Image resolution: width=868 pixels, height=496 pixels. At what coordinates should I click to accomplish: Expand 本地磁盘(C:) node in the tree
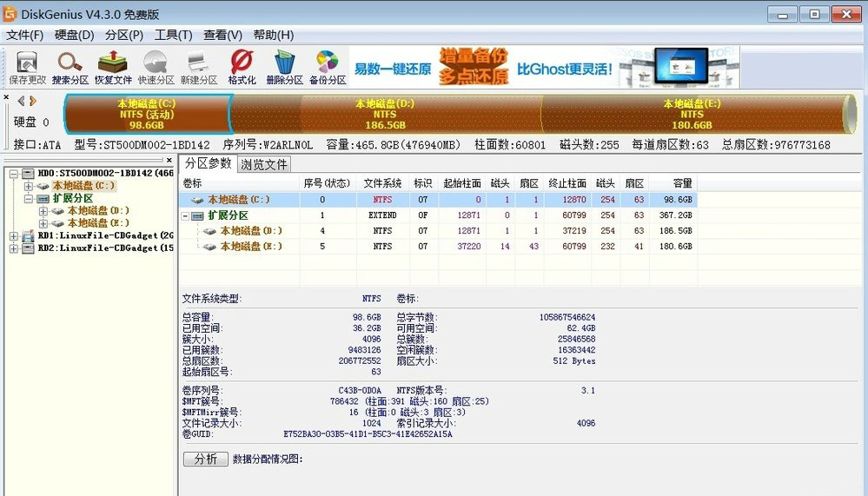click(x=28, y=186)
